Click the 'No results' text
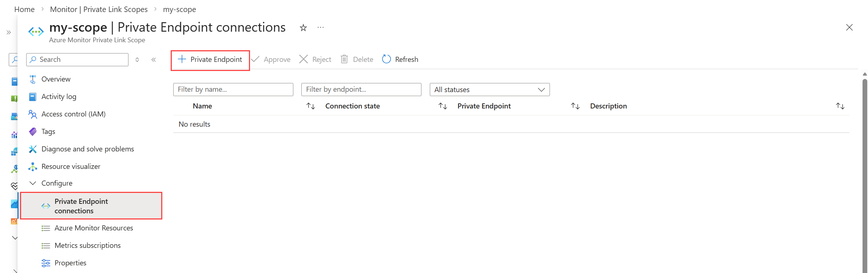This screenshot has width=868, height=273. [194, 124]
